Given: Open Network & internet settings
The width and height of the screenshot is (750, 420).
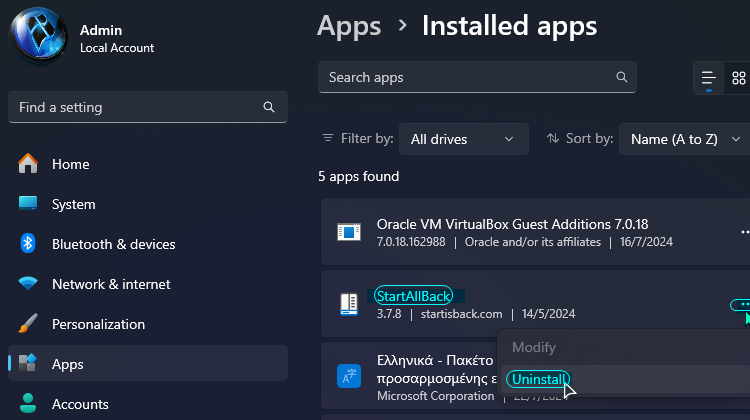Looking at the screenshot, I should (x=148, y=284).
